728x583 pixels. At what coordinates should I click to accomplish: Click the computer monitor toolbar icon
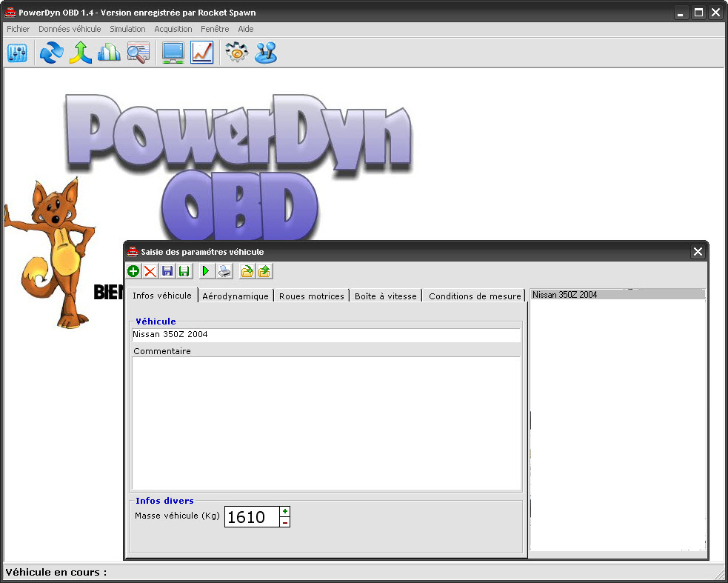click(x=173, y=53)
